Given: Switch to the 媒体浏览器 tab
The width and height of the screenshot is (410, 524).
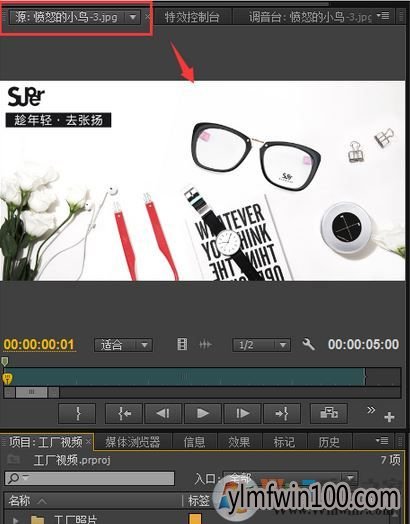Looking at the screenshot, I should tap(133, 442).
